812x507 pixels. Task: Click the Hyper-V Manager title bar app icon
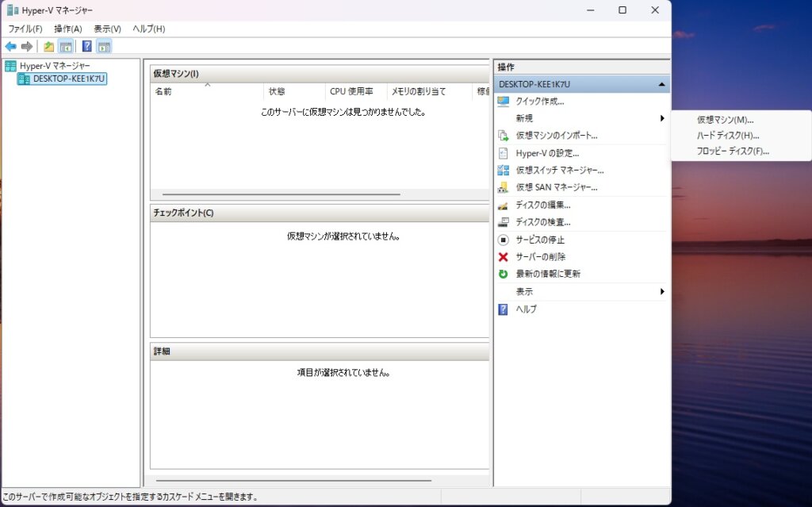pyautogui.click(x=13, y=10)
